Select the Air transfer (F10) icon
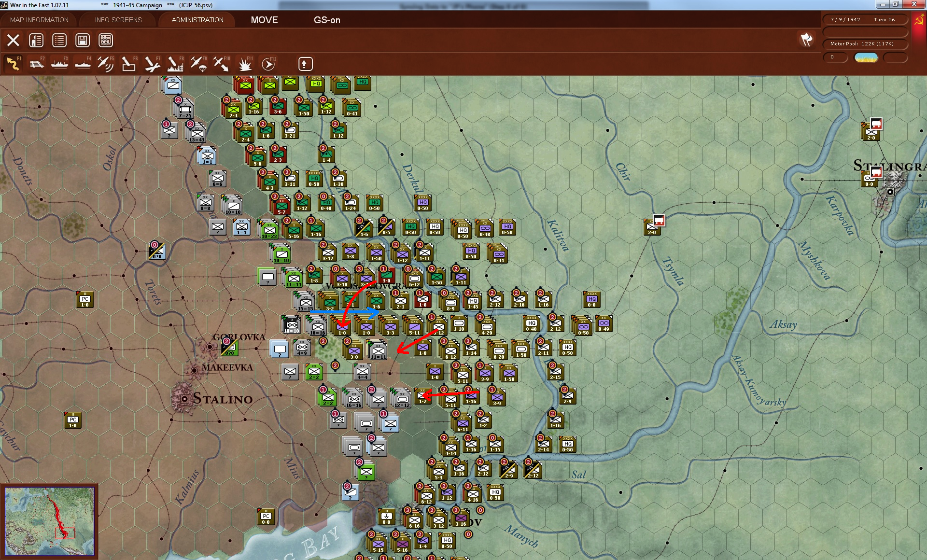This screenshot has height=560, width=927. 222,64
